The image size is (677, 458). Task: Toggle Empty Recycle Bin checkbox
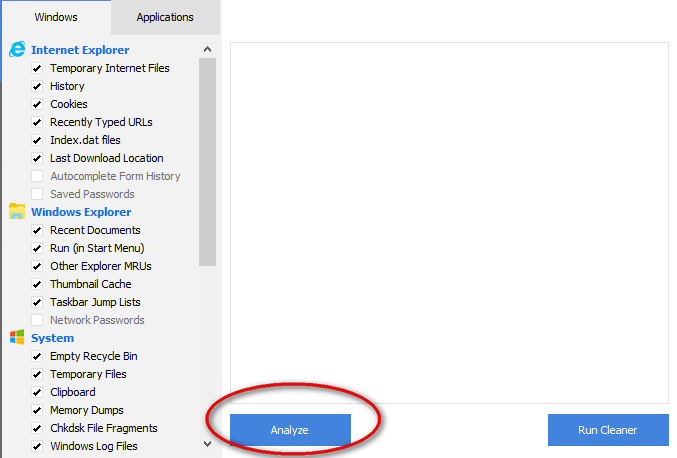tap(37, 356)
